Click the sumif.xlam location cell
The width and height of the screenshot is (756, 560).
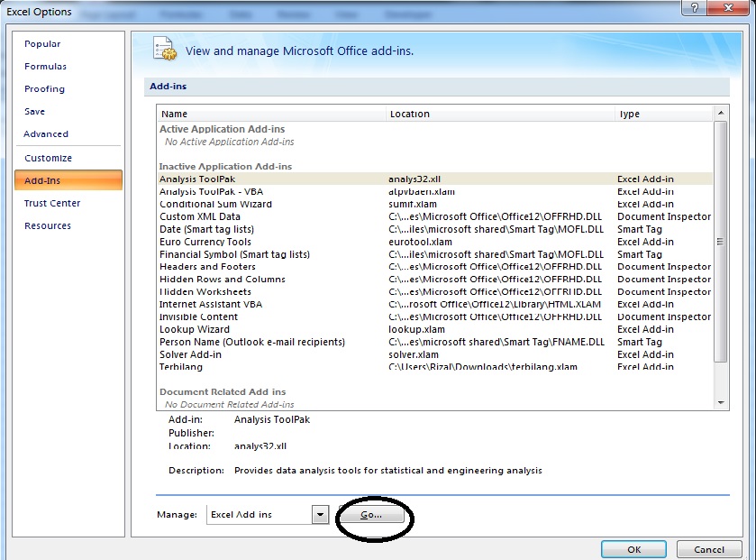pos(413,205)
